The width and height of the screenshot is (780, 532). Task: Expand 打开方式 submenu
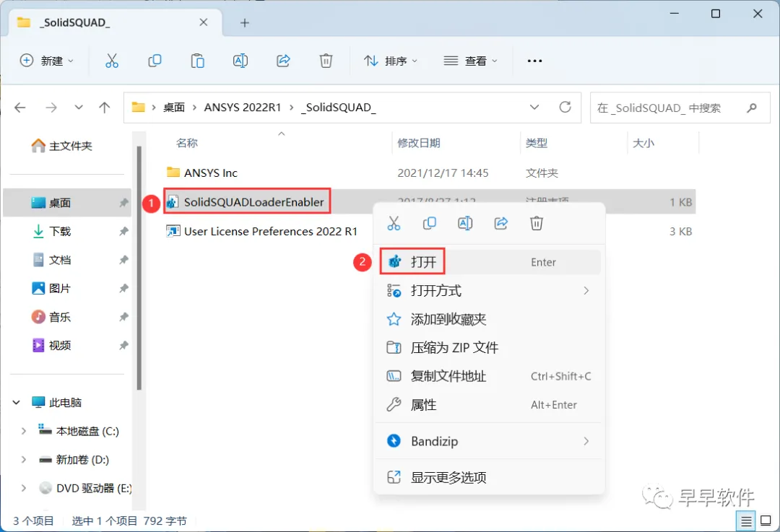click(x=586, y=290)
